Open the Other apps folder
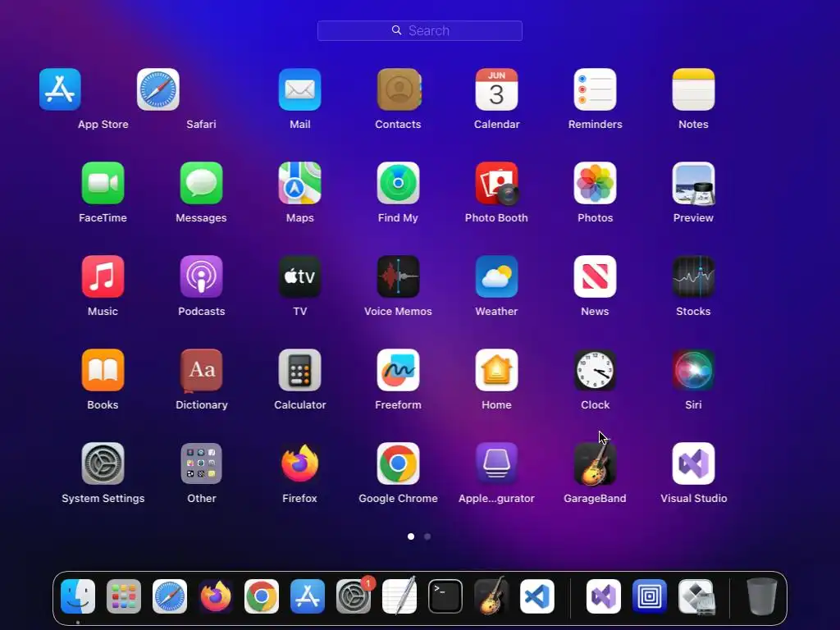 (x=202, y=463)
